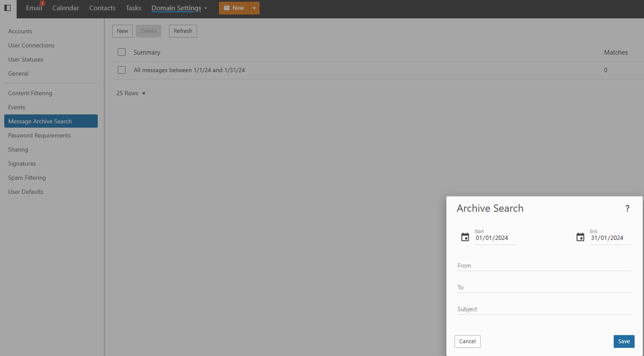Screen dimensions: 644x356
Task: Focus the Subject text field
Action: click(x=544, y=309)
